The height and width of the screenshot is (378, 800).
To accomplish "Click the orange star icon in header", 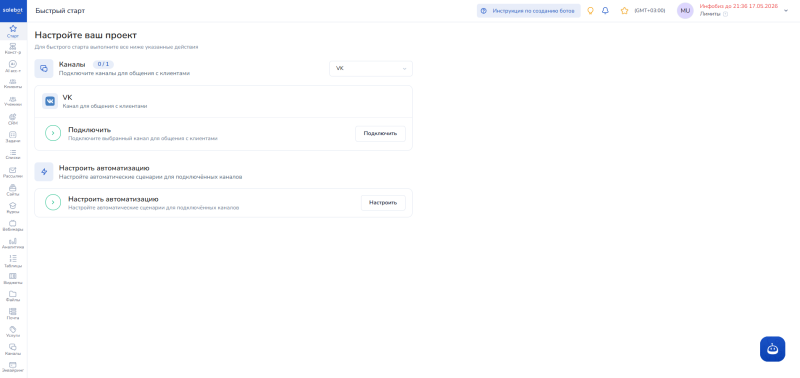I will click(x=624, y=11).
